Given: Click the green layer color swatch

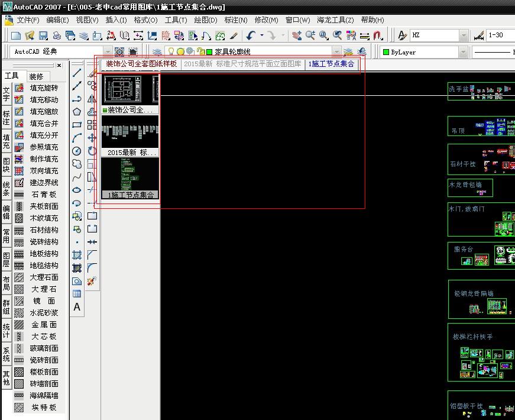Looking at the screenshot, I should pos(209,51).
